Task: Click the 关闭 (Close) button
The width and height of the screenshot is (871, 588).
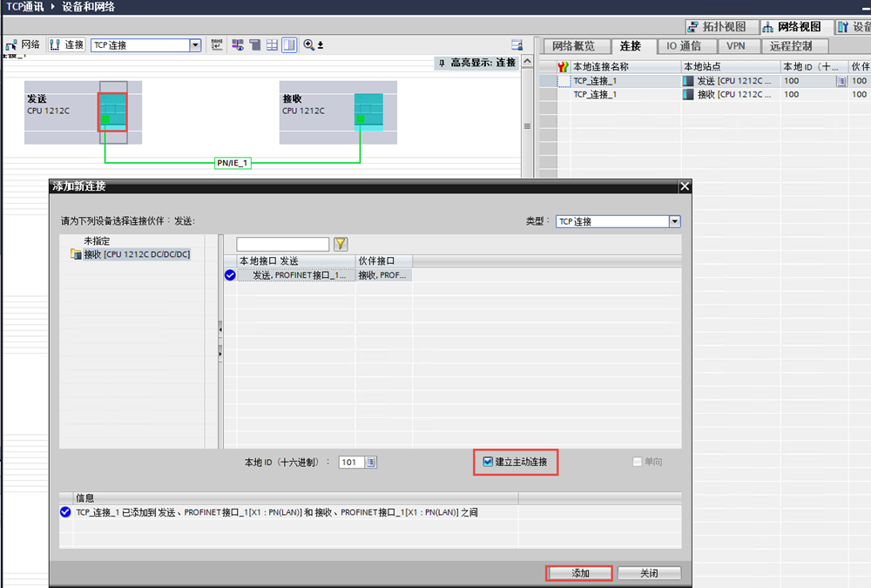Action: point(650,573)
